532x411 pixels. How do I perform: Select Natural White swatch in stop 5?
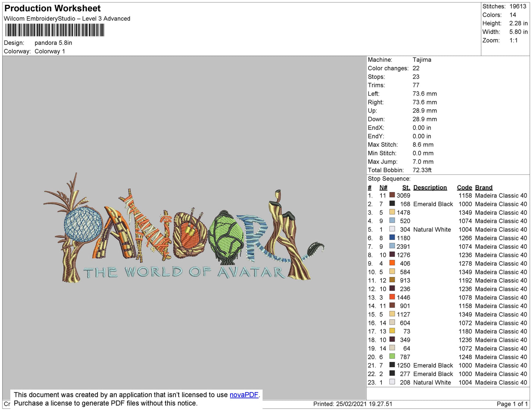click(x=392, y=229)
